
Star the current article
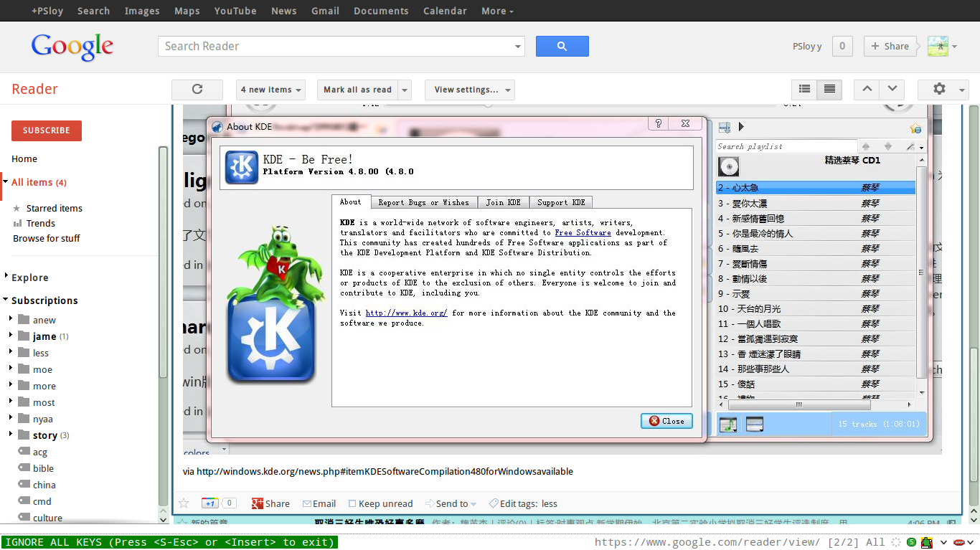pyautogui.click(x=184, y=503)
